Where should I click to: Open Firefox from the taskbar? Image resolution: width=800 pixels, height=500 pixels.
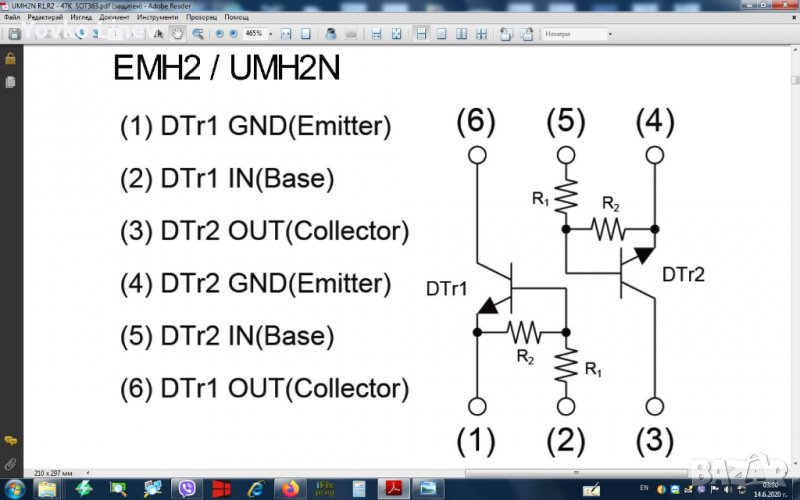coord(291,489)
